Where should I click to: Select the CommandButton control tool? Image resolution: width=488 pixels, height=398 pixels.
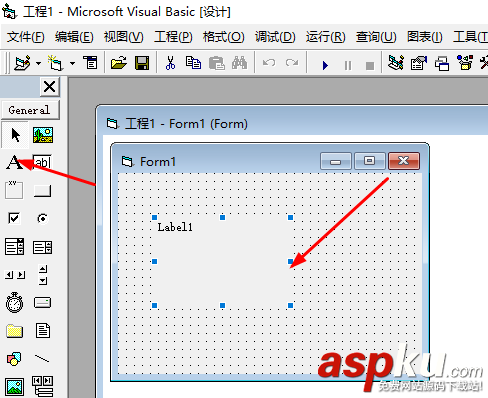[x=42, y=191]
